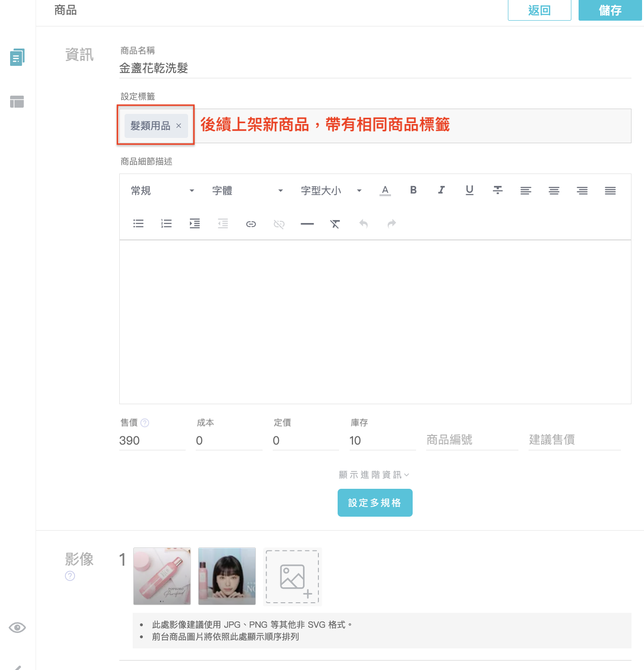Toggle strikethrough formatting
The width and height of the screenshot is (644, 670).
(x=498, y=190)
